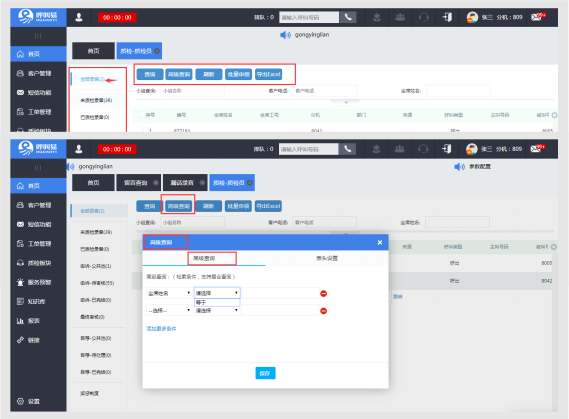This screenshot has width=569, height=419.
Task: Tick the select-all checkbox beside 序号 header
Action: [143, 115]
